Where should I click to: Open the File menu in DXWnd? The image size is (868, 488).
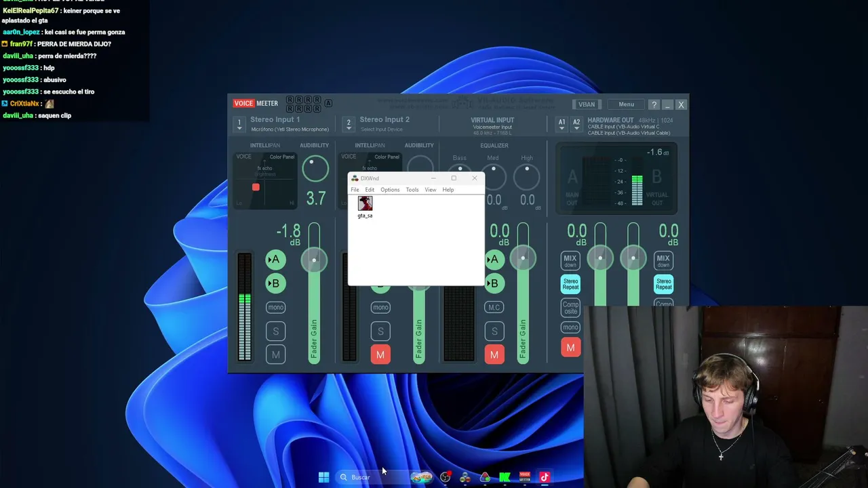(x=355, y=190)
